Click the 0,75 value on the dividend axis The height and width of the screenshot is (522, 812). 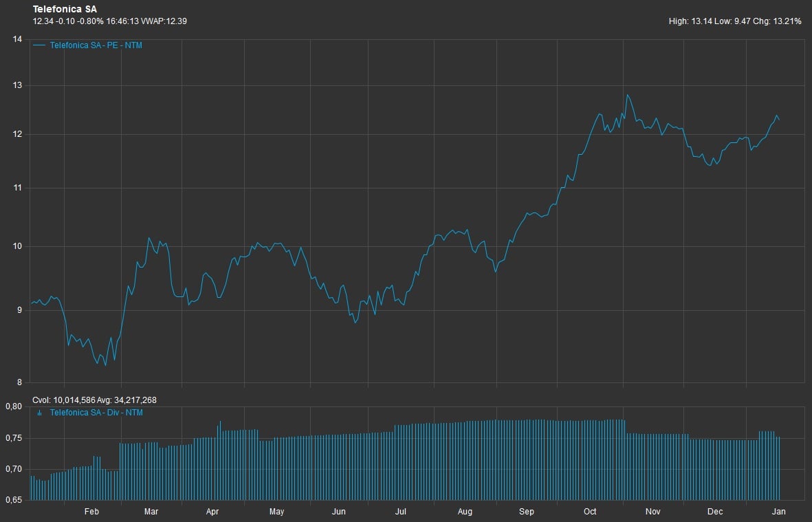[x=14, y=438]
